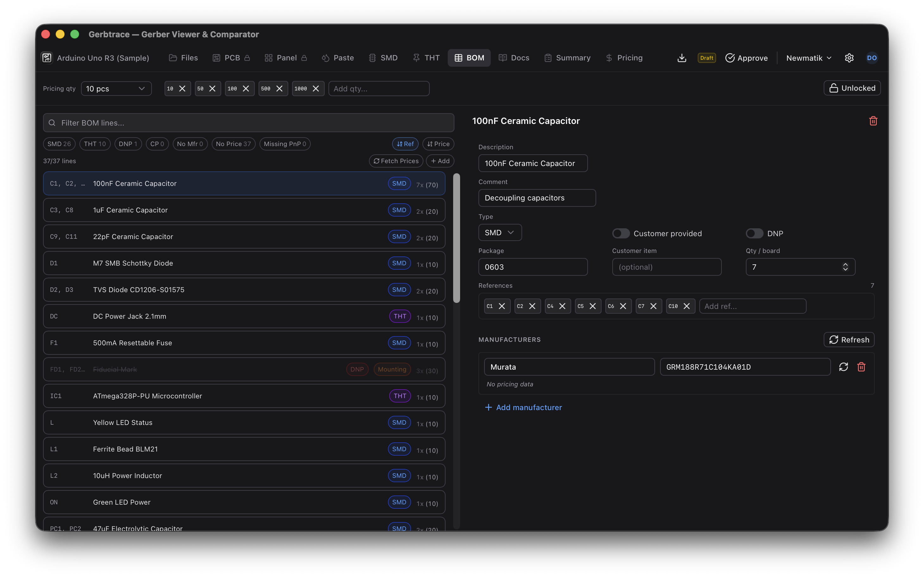Delete BOM line with top red trash icon

coord(873,121)
